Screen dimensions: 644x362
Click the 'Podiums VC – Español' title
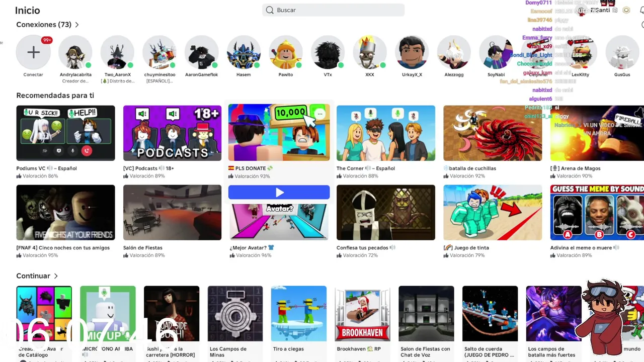coord(46,168)
